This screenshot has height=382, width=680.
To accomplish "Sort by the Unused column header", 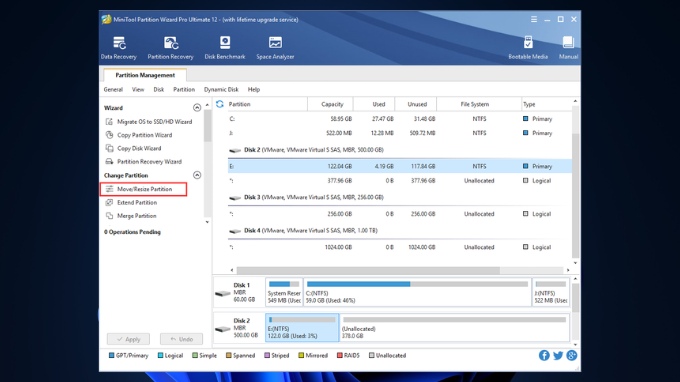I will [416, 104].
